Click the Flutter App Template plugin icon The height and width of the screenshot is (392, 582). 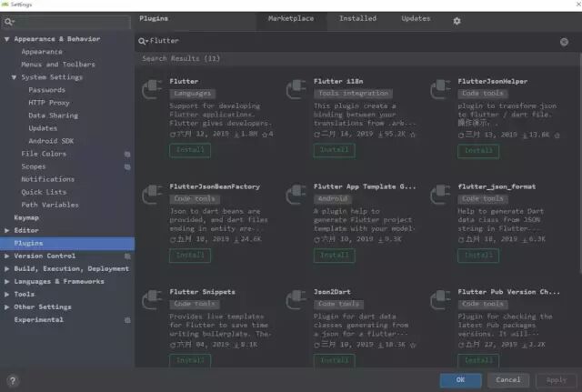tap(296, 194)
